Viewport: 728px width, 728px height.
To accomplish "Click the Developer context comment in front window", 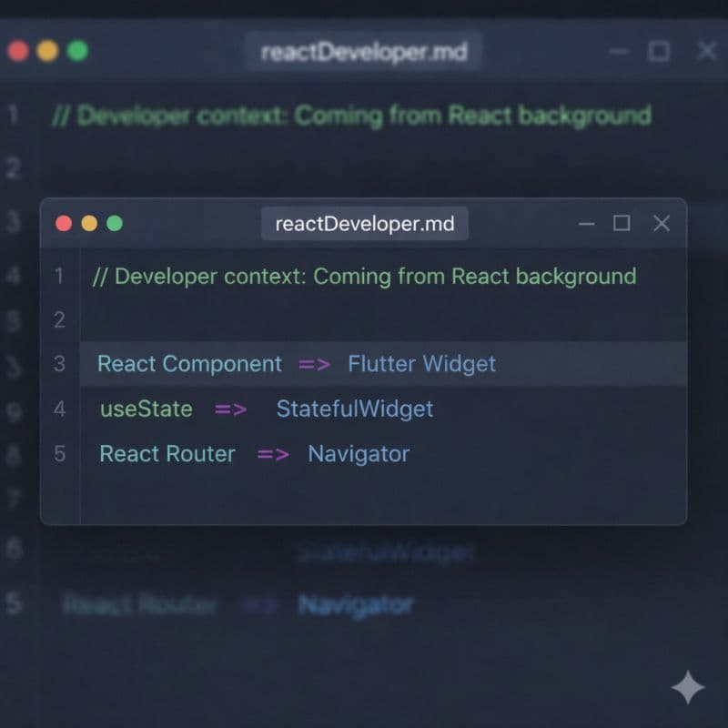I will [365, 277].
